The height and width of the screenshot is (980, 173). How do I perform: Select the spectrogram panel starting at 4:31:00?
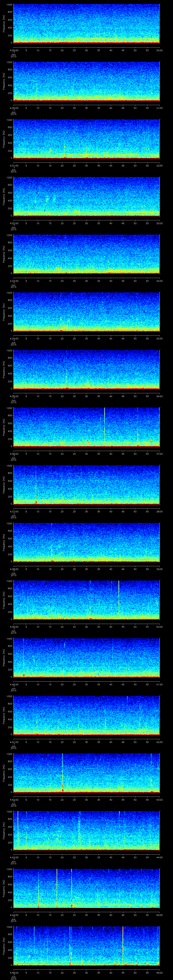tap(86, 139)
